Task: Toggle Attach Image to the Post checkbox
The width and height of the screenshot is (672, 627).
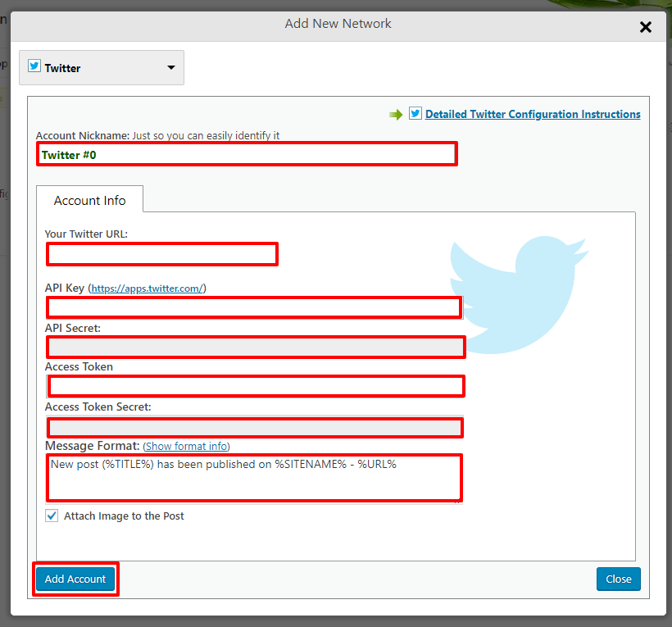Action: coord(52,516)
